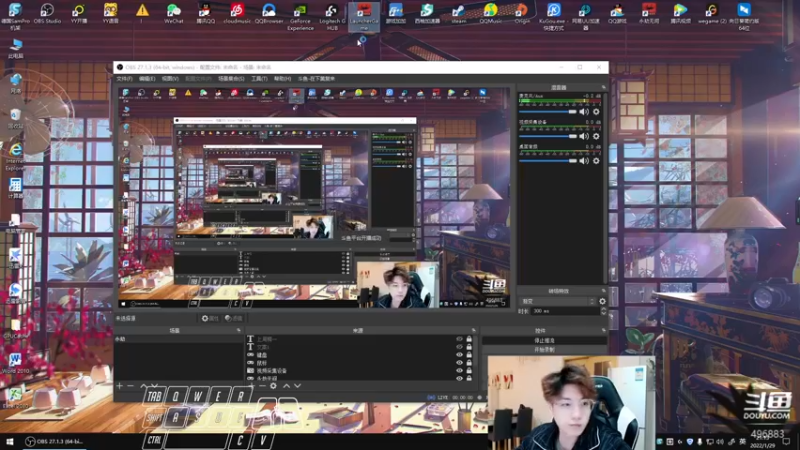Image resolution: width=800 pixels, height=450 pixels.
Task: Hide the 鼠标 source
Action: [x=459, y=363]
